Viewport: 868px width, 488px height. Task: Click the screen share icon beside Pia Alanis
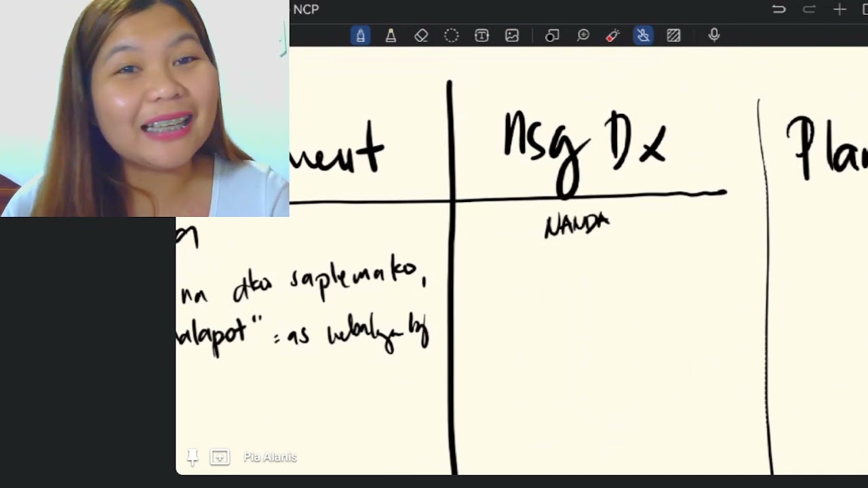pyautogui.click(x=220, y=457)
